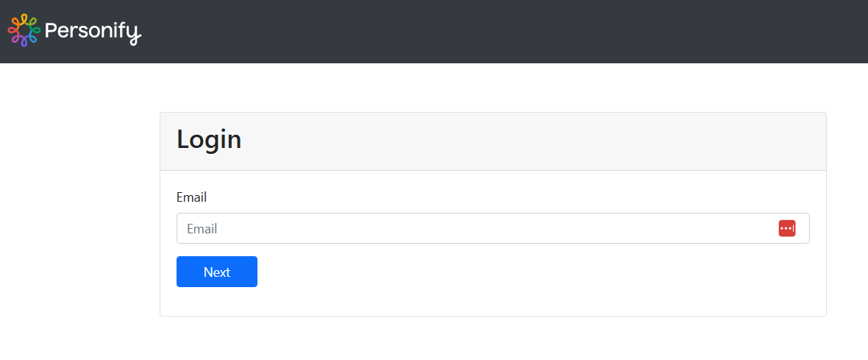Click the red autofill icon with dots

tap(786, 228)
